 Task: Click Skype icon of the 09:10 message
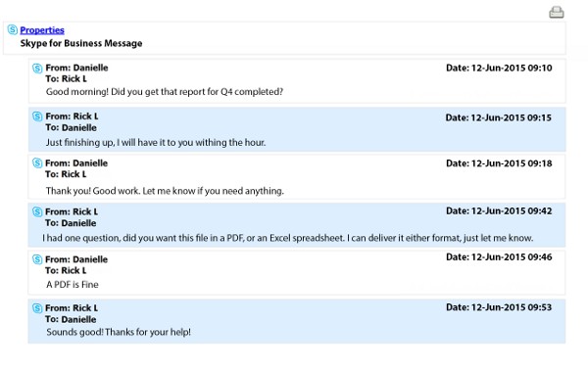click(x=37, y=69)
